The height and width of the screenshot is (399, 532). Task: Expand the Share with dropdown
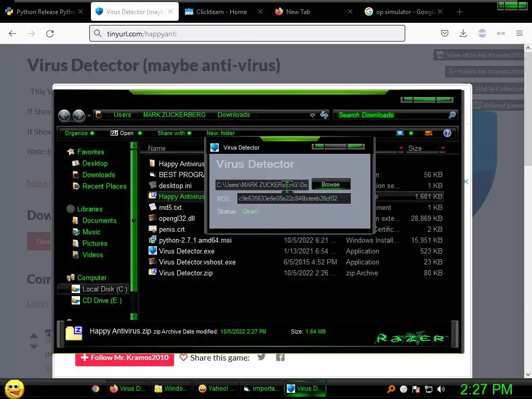point(174,133)
